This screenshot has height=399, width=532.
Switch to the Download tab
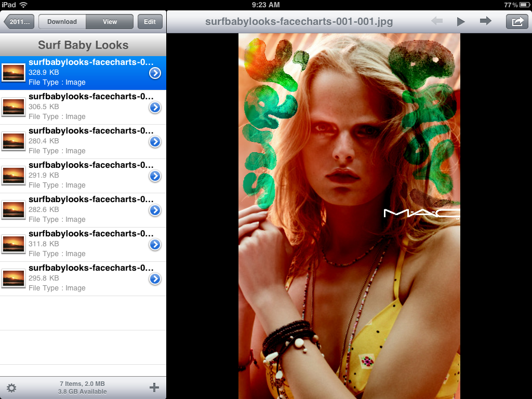tap(62, 22)
